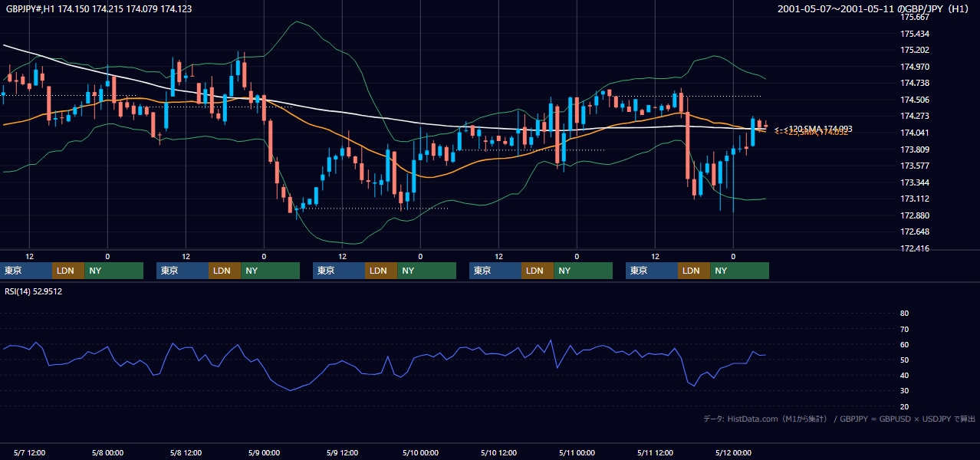This screenshot has height=460, width=980.
Task: Click the 5/9 12:00 time axis label
Action: pyautogui.click(x=343, y=452)
